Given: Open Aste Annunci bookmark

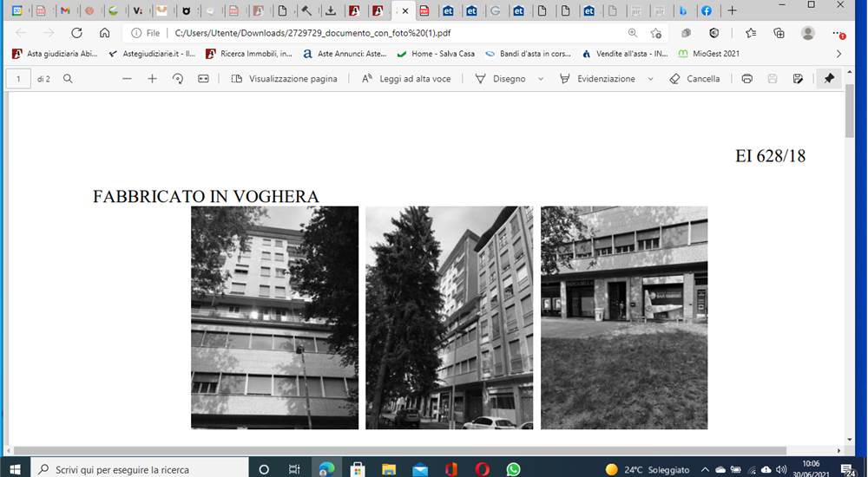Looking at the screenshot, I should (x=345, y=54).
